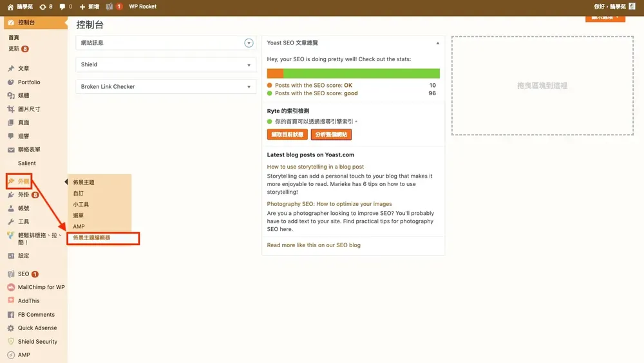This screenshot has height=363, width=644.
Task: Click orange segment of SEO score bar
Action: coord(275,73)
